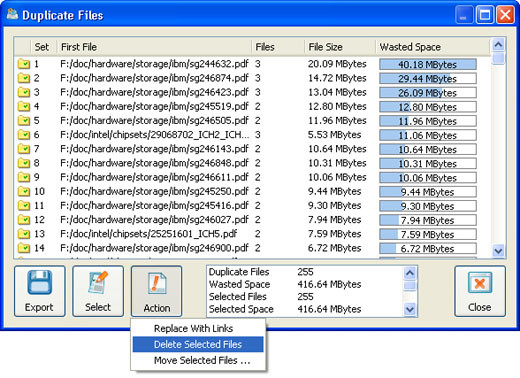Select file sg246611.pdf in the list
Viewport: 520px width, 378px height.
[x=154, y=177]
